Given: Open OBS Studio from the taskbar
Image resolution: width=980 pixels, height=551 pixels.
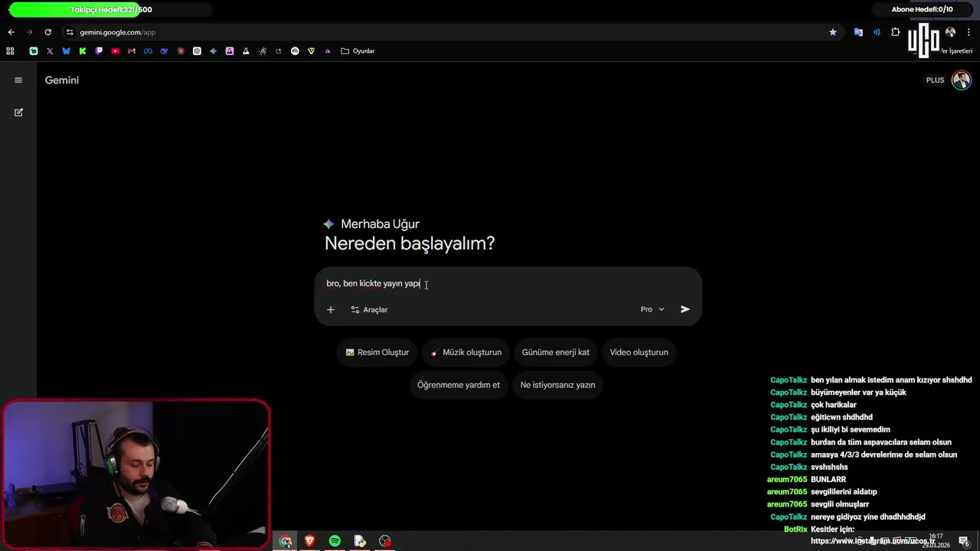Looking at the screenshot, I should coord(384,541).
